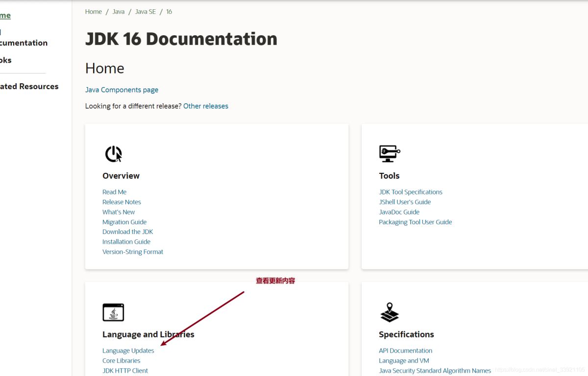Open the Migration Guide link

pyautogui.click(x=124, y=222)
